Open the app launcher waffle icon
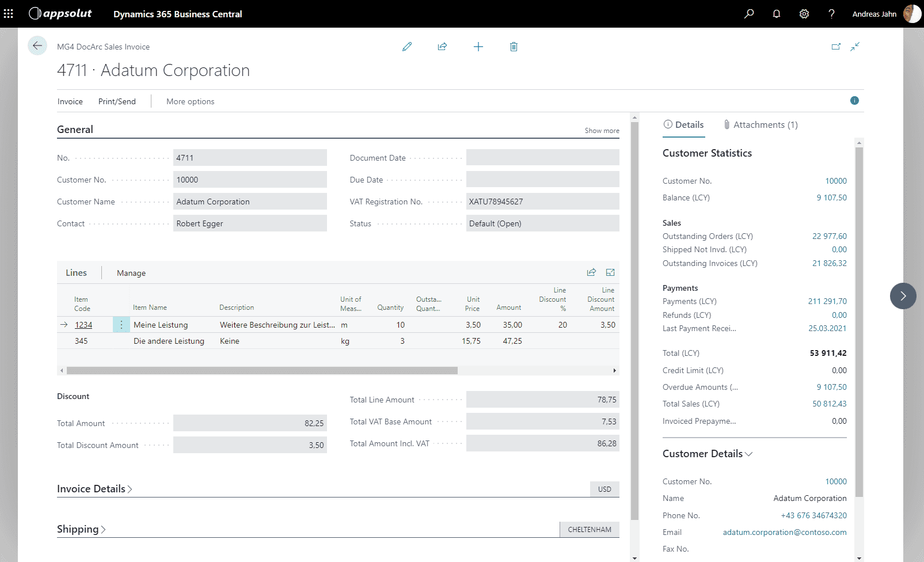 (x=9, y=14)
